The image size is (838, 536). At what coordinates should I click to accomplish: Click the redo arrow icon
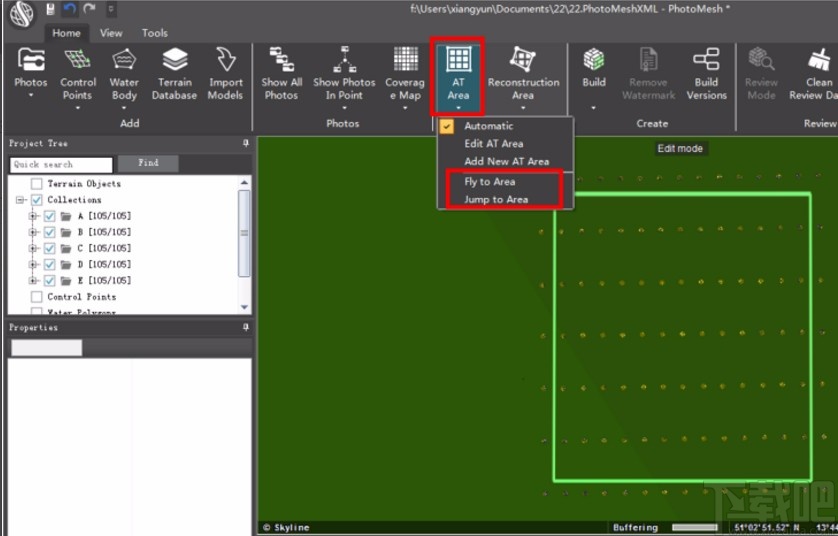89,9
